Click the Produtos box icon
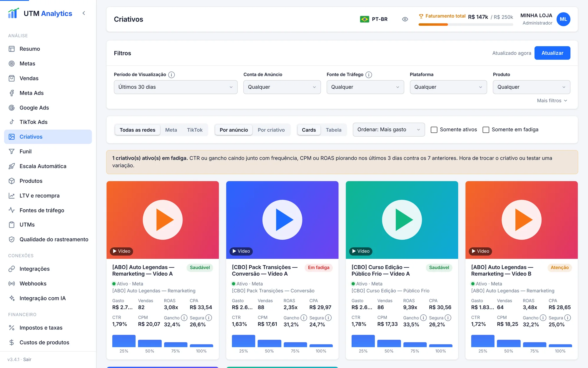This screenshot has height=368, width=588. [x=12, y=181]
